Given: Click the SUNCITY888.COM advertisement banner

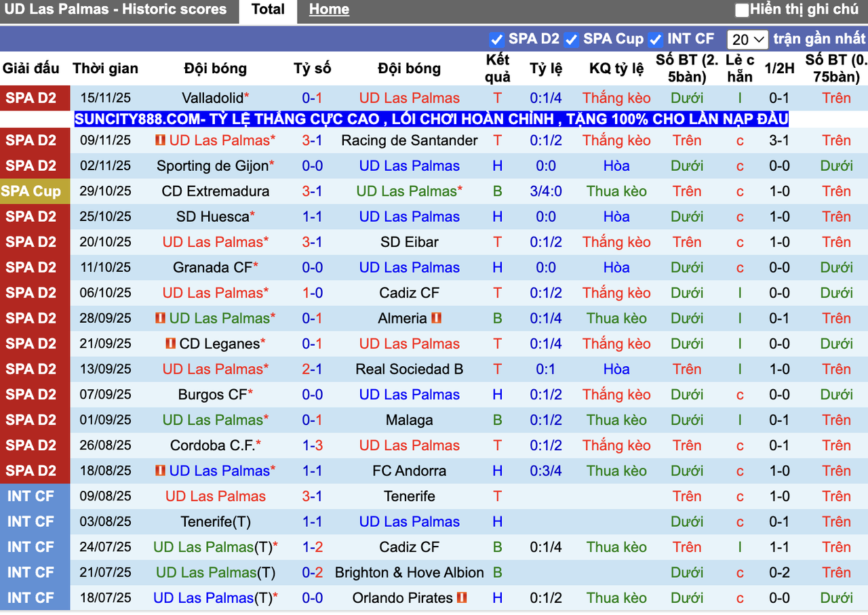Looking at the screenshot, I should tap(431, 119).
